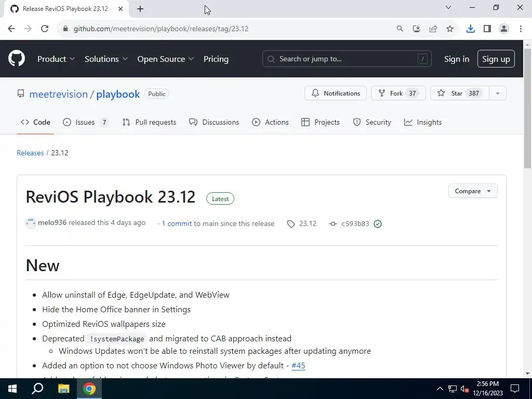The image size is (532, 399).
Task: Open issue #45 link
Action: pos(298,366)
